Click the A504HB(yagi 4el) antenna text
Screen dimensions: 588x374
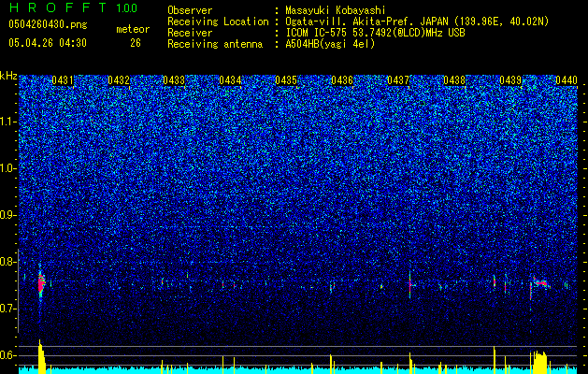[x=330, y=44]
